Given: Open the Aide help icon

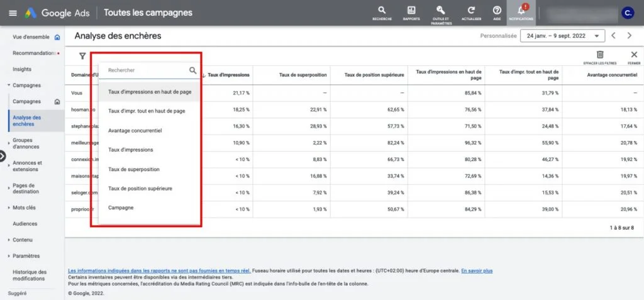Looking at the screenshot, I should (497, 13).
